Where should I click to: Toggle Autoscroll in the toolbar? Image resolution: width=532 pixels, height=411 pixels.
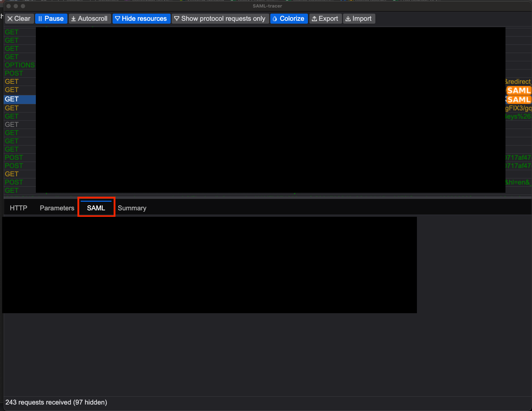(90, 19)
